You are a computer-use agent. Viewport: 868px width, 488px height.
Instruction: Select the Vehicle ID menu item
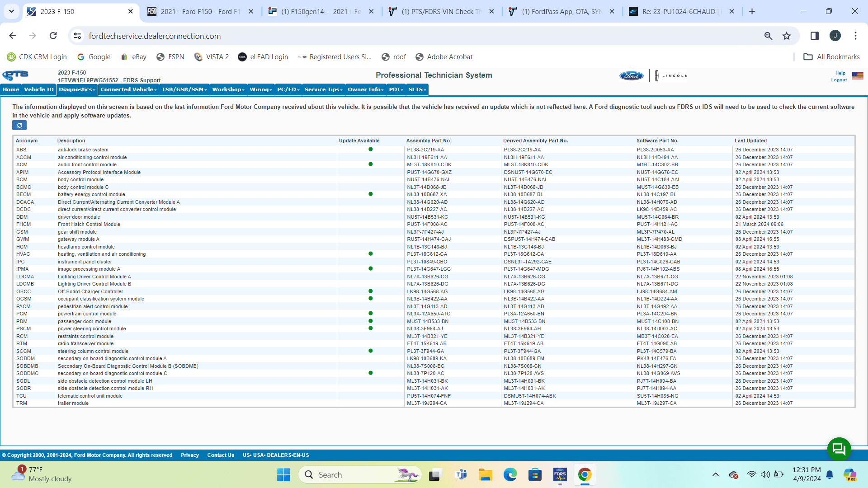pyautogui.click(x=38, y=89)
